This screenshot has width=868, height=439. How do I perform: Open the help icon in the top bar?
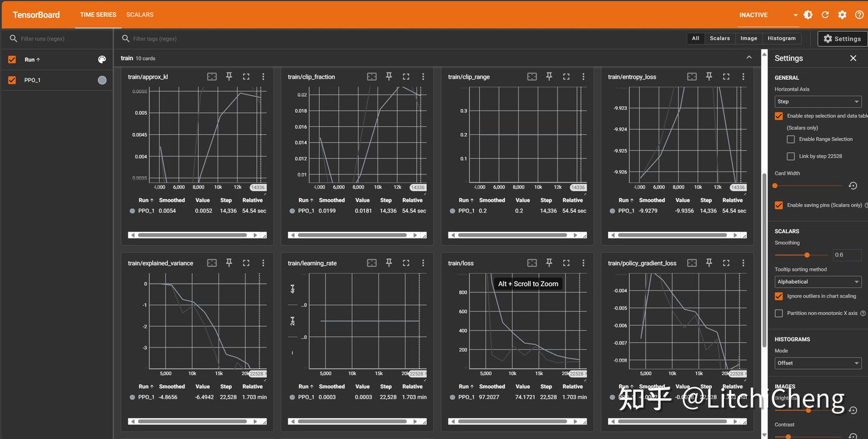click(x=859, y=14)
